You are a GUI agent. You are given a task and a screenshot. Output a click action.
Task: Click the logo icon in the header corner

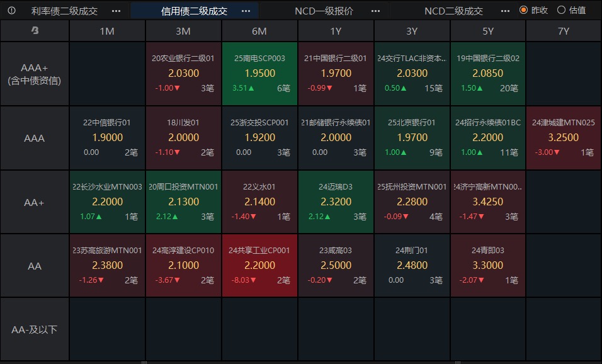[x=35, y=30]
